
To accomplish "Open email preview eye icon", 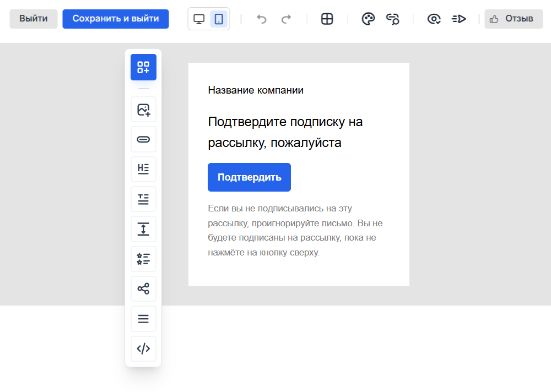I will coord(434,19).
